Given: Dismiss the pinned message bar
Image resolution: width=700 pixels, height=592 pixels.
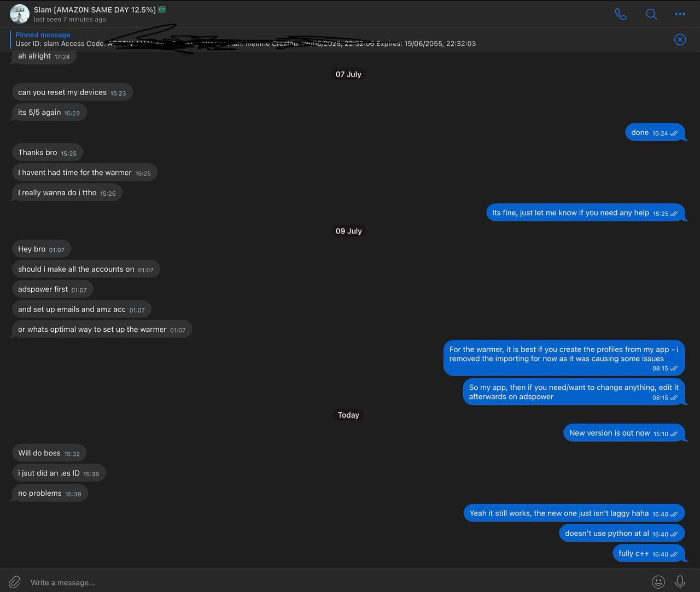Looking at the screenshot, I should (680, 39).
